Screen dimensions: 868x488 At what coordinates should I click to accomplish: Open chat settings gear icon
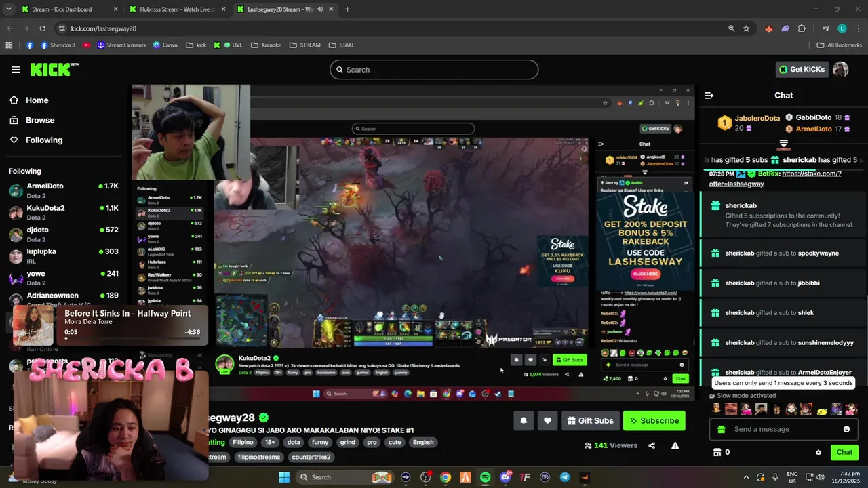(818, 452)
